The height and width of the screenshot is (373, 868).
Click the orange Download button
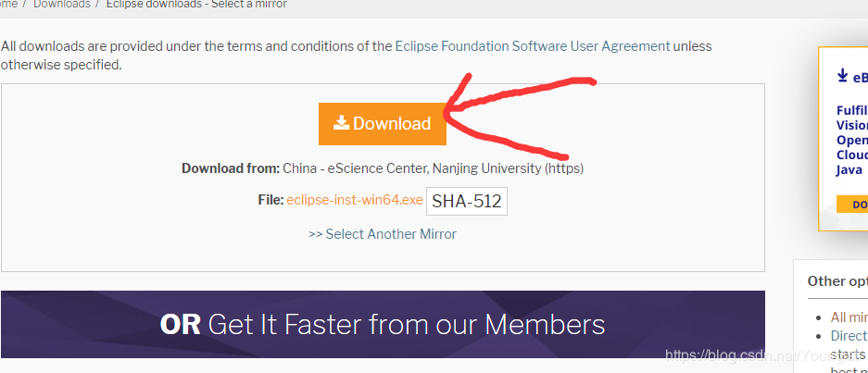[383, 123]
